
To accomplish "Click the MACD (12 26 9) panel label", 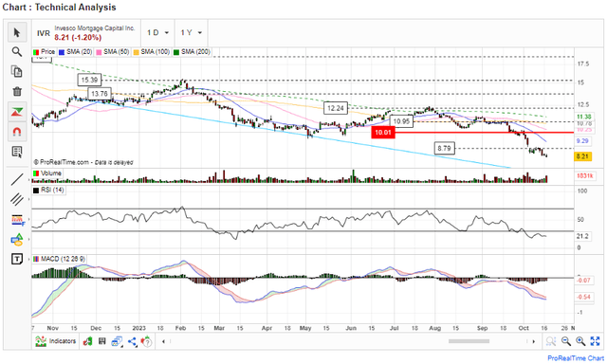I will [x=59, y=259].
